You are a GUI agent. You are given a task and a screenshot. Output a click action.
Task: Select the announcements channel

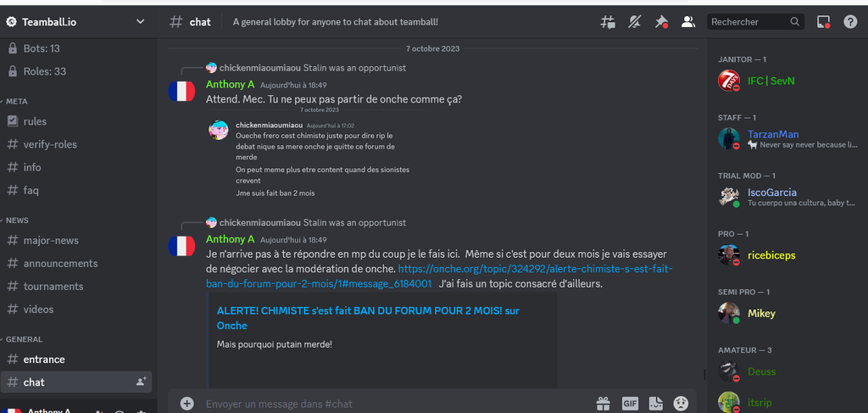(x=76, y=264)
